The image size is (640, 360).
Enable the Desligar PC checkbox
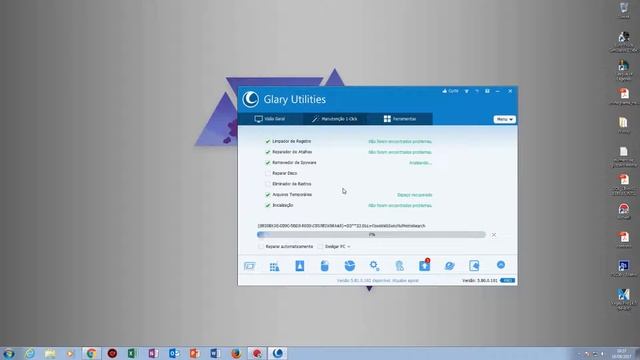pos(320,247)
